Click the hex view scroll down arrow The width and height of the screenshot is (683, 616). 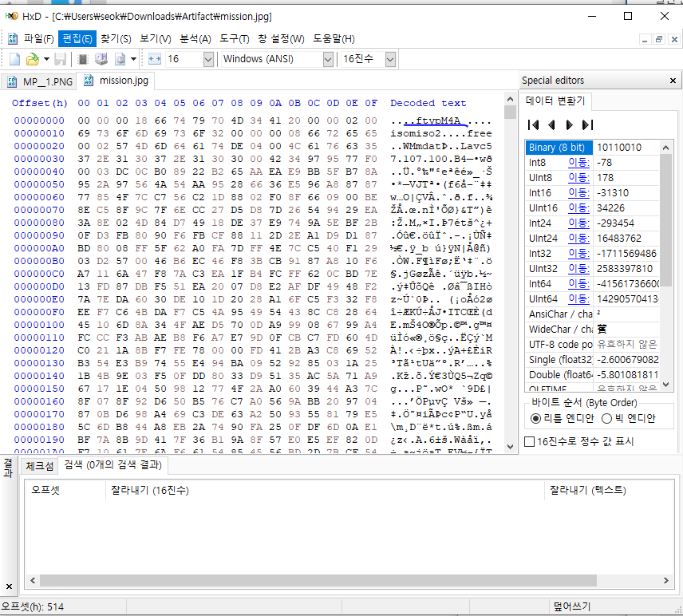pyautogui.click(x=510, y=447)
